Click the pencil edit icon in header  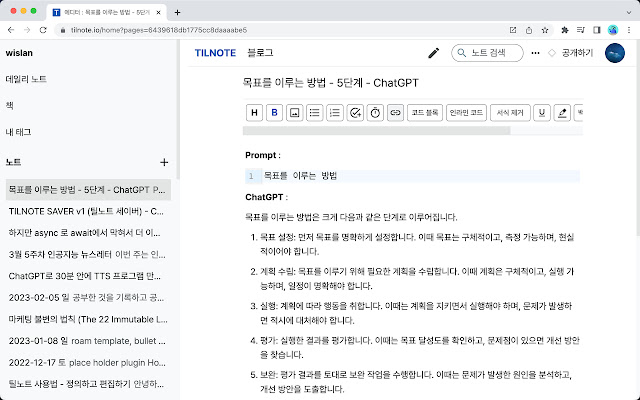click(x=433, y=53)
